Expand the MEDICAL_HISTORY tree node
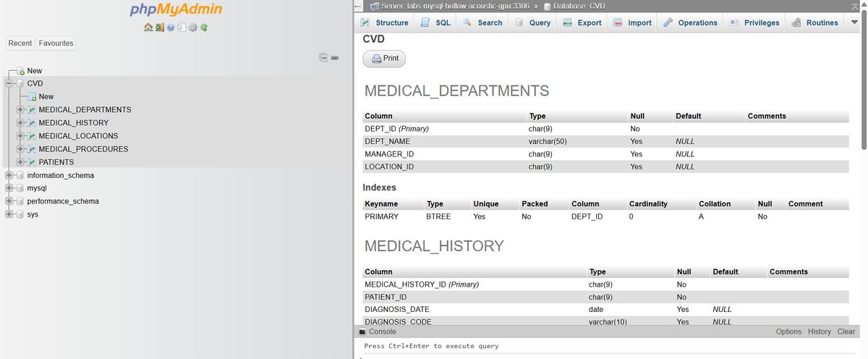The height and width of the screenshot is (359, 868). pyautogui.click(x=21, y=123)
